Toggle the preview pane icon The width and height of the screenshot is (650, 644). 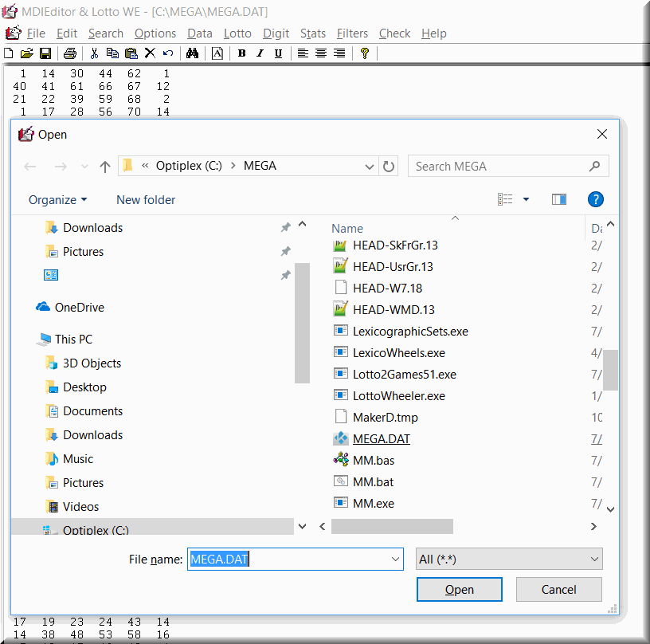(559, 199)
